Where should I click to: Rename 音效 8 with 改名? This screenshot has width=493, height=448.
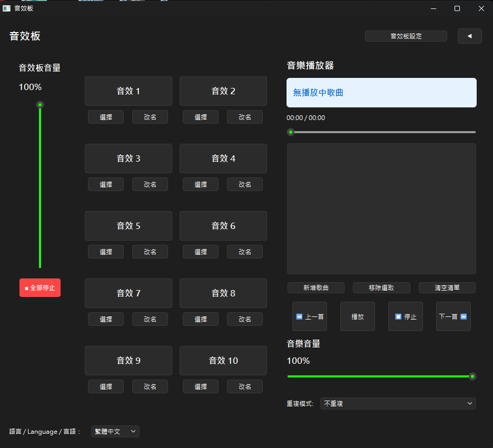coord(244,319)
